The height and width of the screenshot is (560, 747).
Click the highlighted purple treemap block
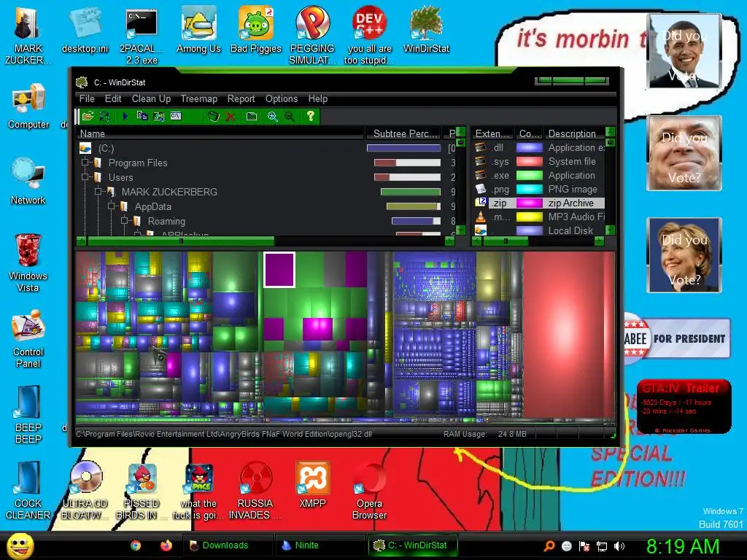pyautogui.click(x=279, y=270)
